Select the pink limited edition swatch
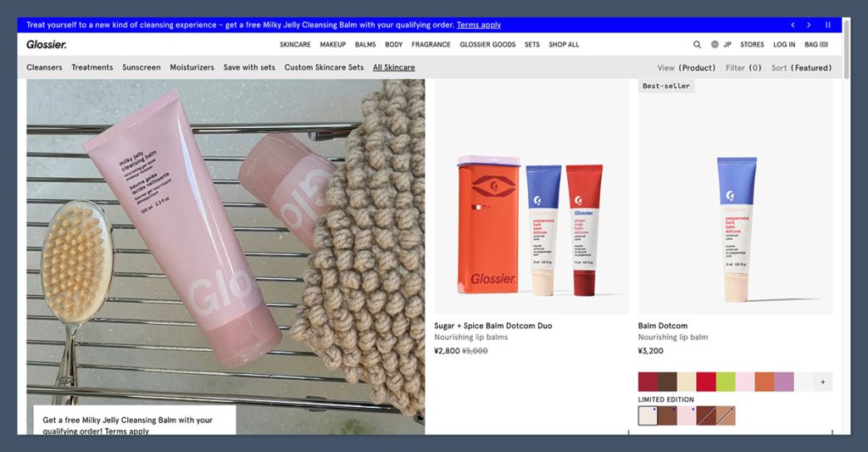 pos(687,416)
